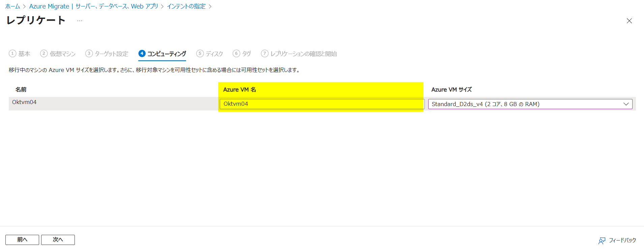Jump to step 5 ディスク tab
This screenshot has height=250, width=644.
pyautogui.click(x=210, y=54)
